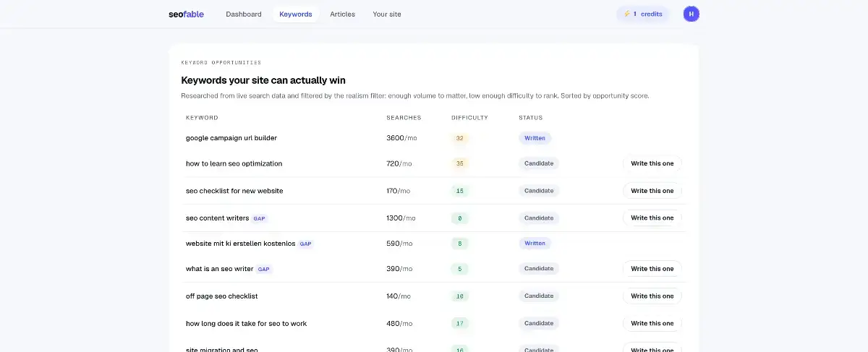Viewport: 868px width, 352px height.
Task: Write this one for off page seo checklist
Action: (652, 296)
